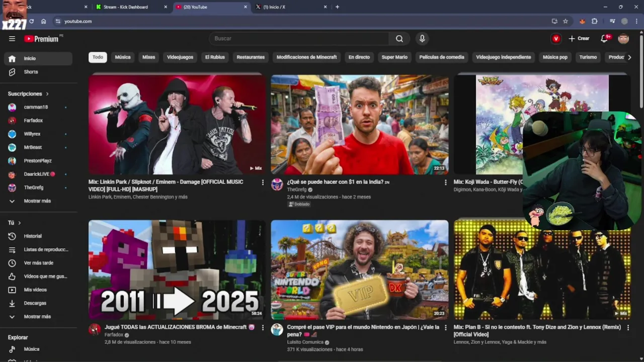This screenshot has width=644, height=362.
Task: Expand Suscripciones section chevron
Action: click(47, 94)
